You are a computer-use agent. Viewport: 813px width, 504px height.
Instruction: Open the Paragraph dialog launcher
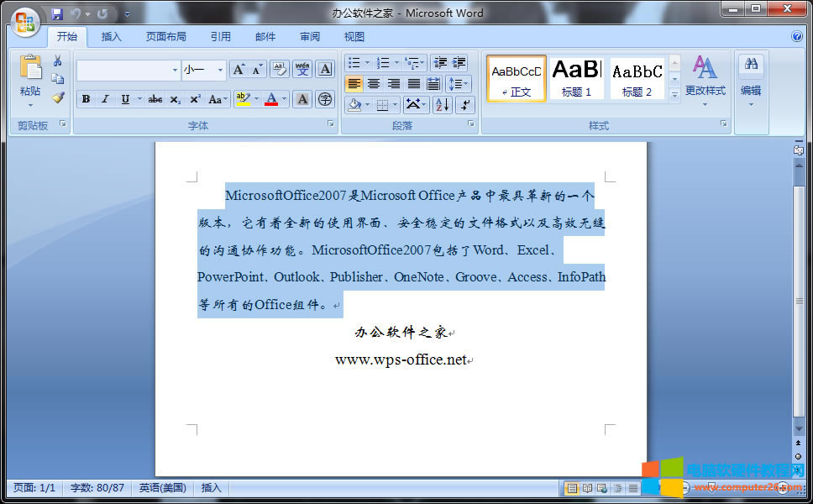coord(471,123)
